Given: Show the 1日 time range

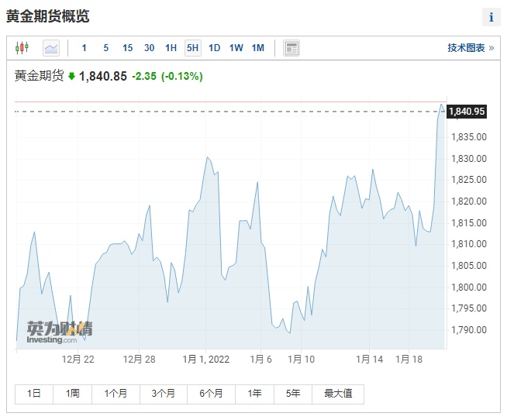Looking at the screenshot, I should [x=34, y=394].
